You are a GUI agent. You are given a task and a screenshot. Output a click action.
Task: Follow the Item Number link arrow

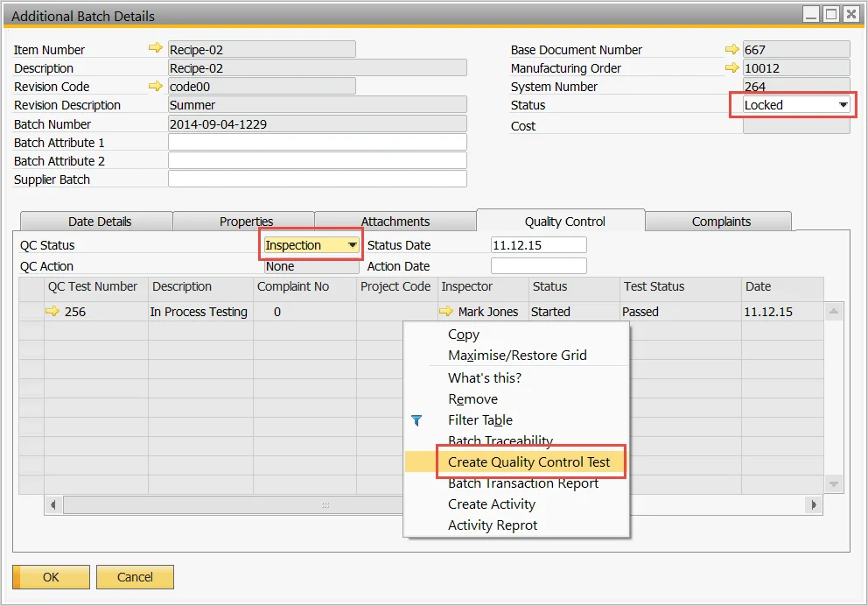click(156, 48)
